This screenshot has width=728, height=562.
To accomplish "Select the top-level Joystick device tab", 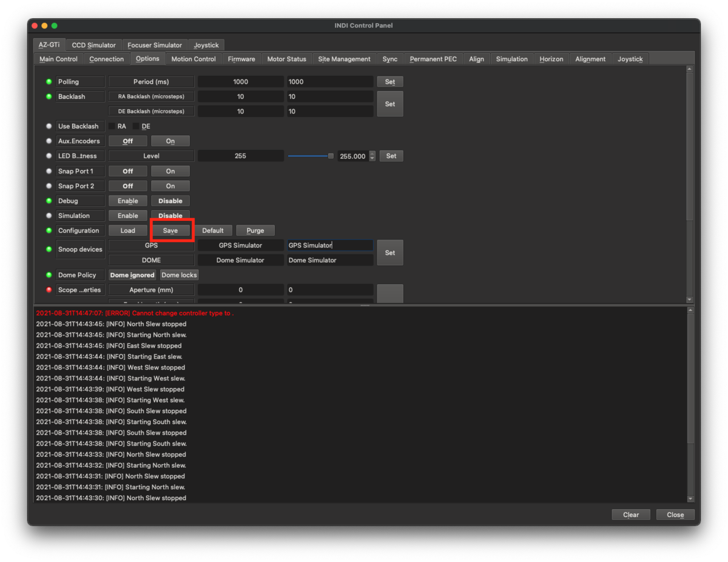I will [206, 45].
